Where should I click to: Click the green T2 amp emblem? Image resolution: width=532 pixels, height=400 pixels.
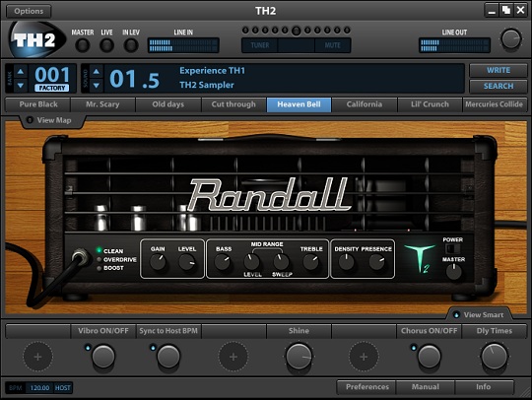click(x=420, y=258)
